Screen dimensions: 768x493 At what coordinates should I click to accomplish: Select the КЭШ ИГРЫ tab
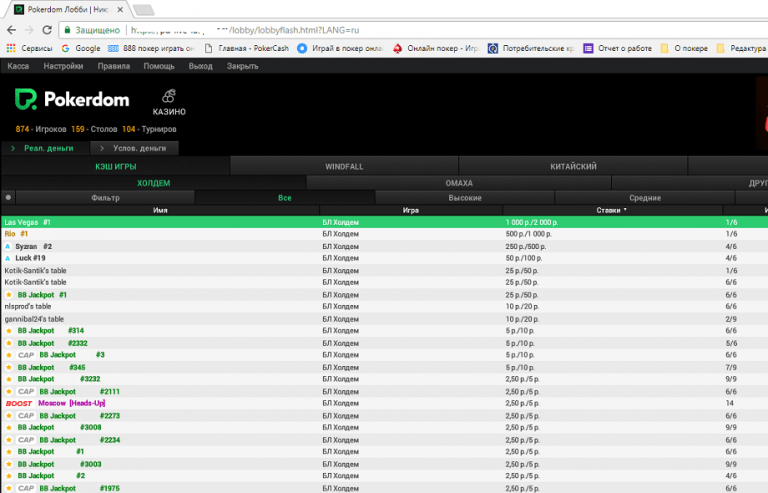point(116,166)
